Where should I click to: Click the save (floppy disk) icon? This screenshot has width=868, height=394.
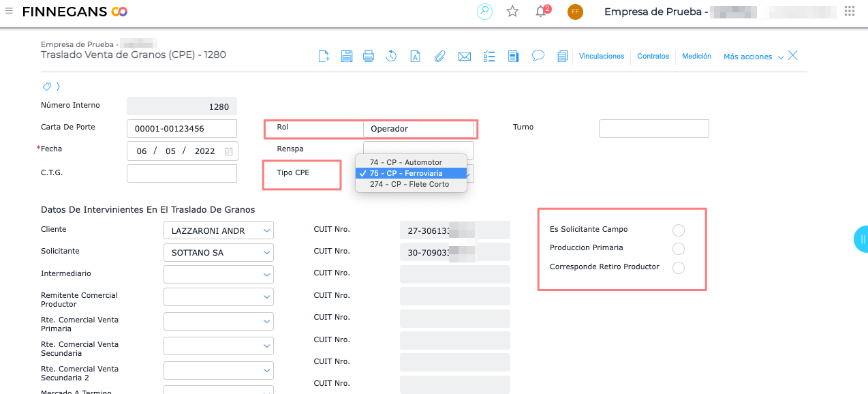tap(346, 57)
